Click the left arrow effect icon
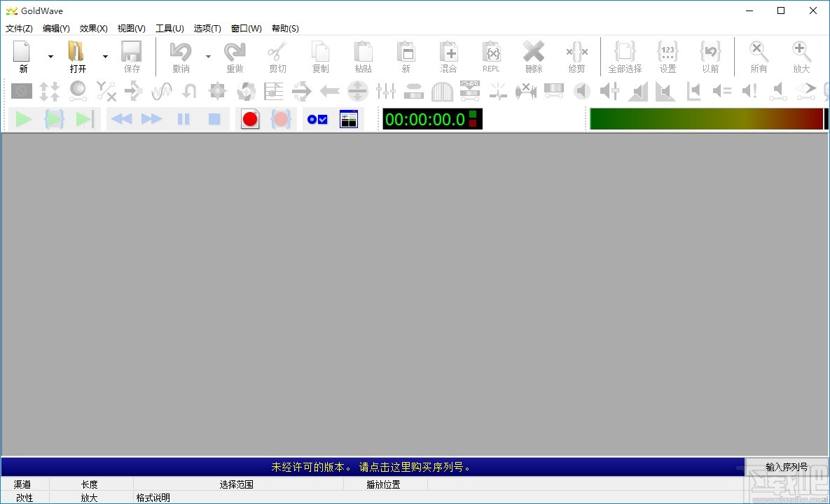 [330, 92]
